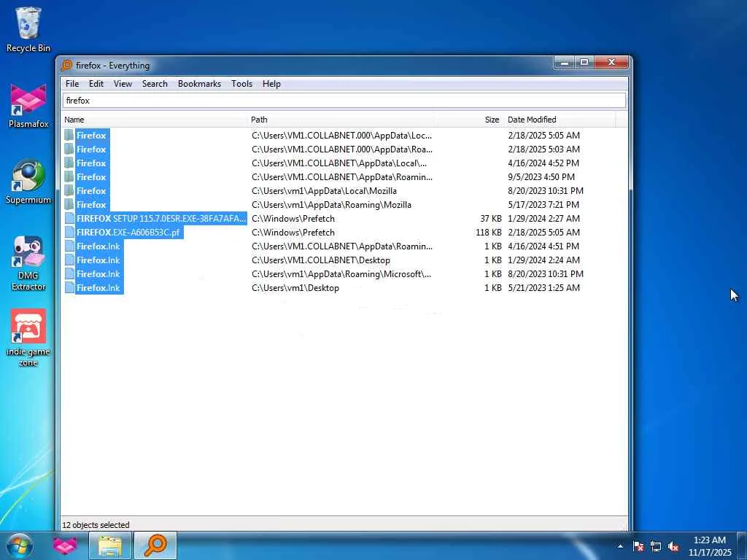Click folder icon of Firefox in AppData\Local\Mozilla
The width and height of the screenshot is (747, 560).
(x=69, y=190)
